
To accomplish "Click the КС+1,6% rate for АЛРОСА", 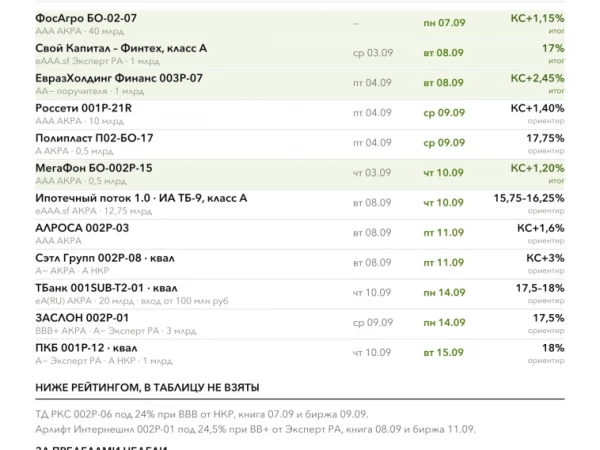I will [541, 228].
